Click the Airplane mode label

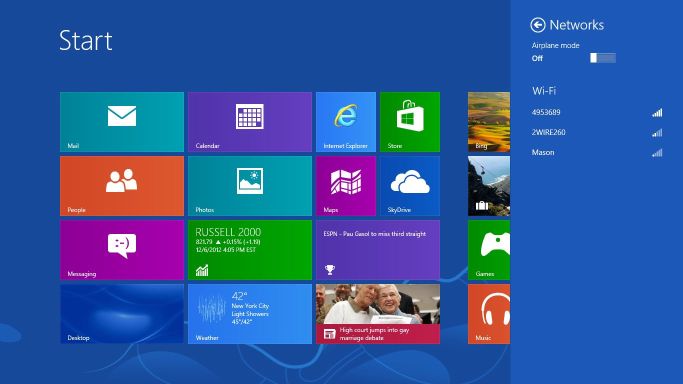[x=555, y=45]
